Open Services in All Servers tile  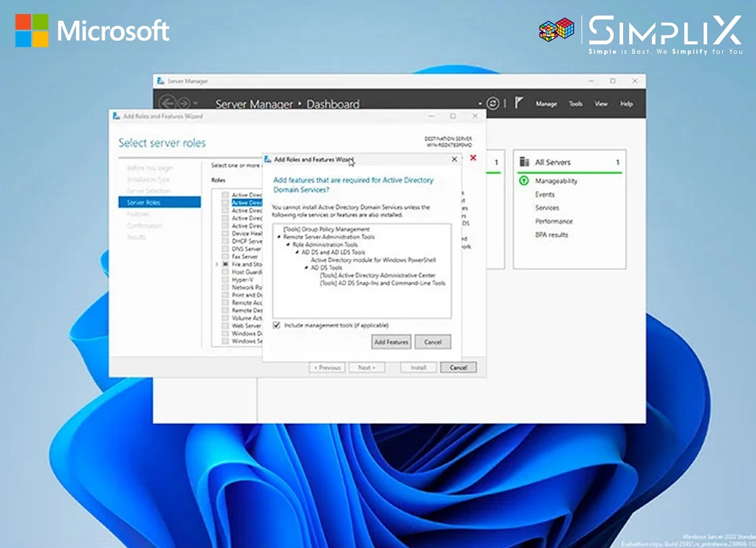point(547,208)
